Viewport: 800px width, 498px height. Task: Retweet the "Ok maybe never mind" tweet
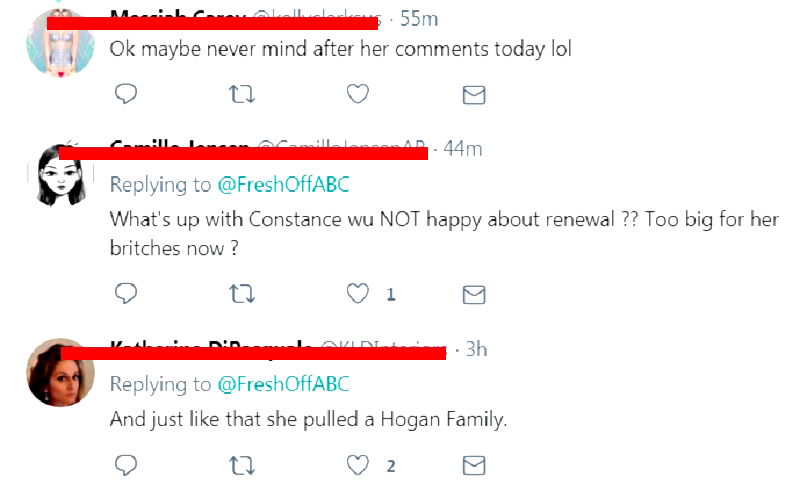click(241, 94)
